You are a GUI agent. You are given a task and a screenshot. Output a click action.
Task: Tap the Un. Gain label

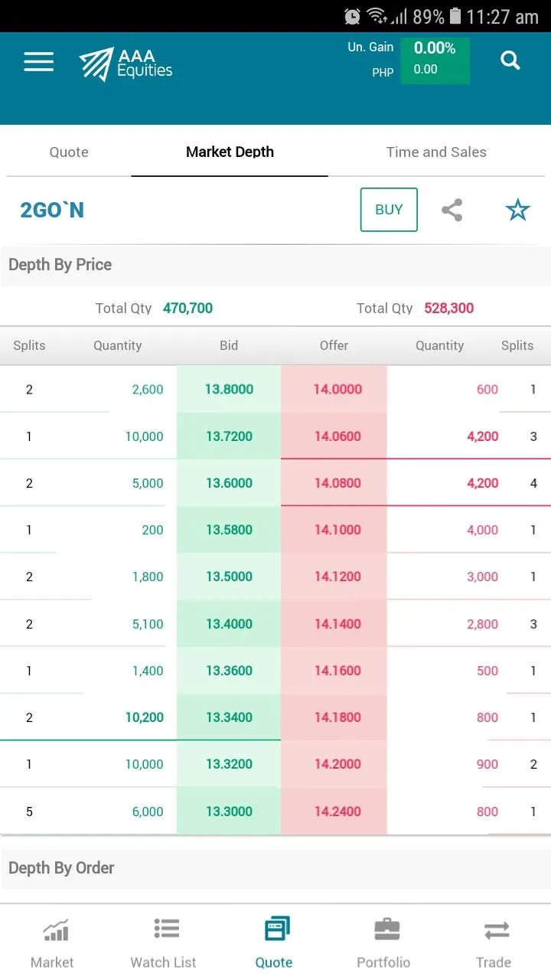370,47
